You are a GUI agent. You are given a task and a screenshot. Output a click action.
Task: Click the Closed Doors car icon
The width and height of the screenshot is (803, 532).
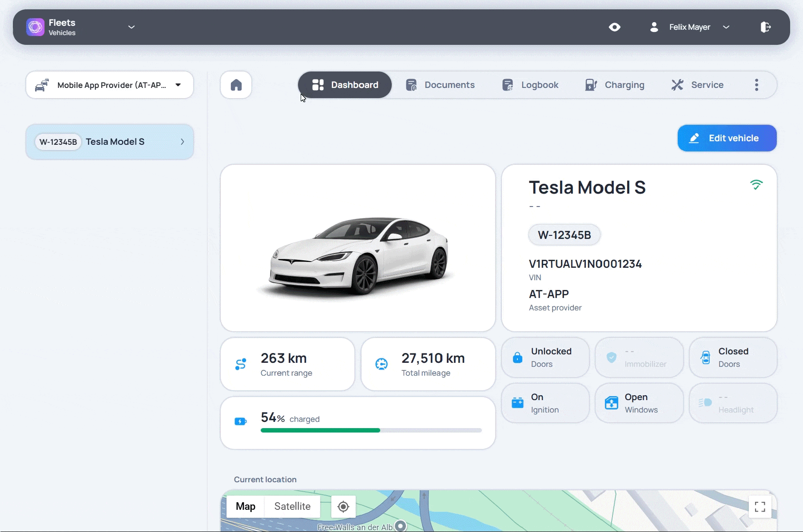click(x=705, y=357)
